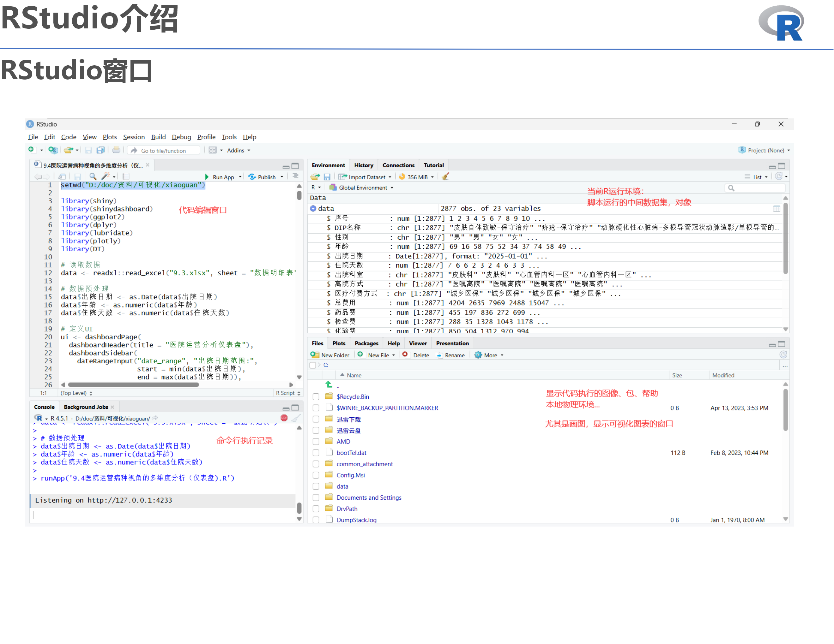Open the Tools menu

[229, 137]
